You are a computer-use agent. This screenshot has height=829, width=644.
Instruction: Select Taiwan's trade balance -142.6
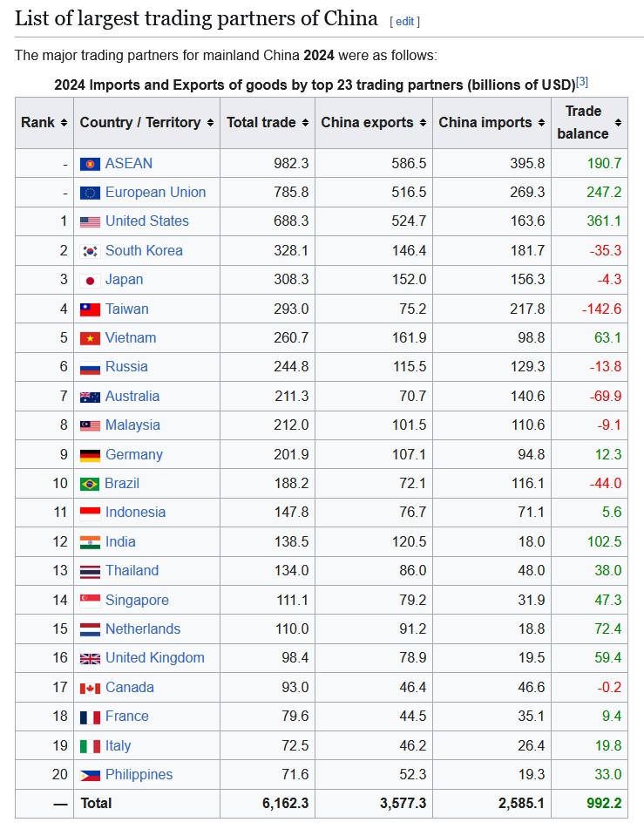click(601, 309)
